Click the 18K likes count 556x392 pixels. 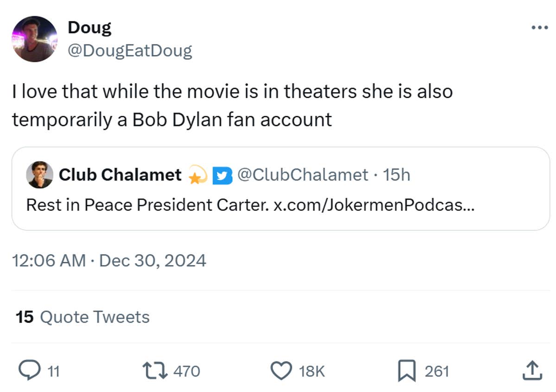[x=312, y=371]
